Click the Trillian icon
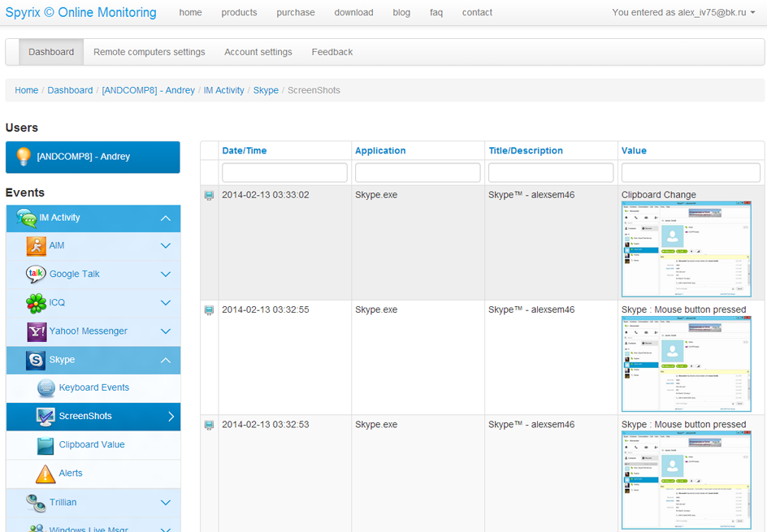This screenshot has width=767, height=532. tap(36, 503)
